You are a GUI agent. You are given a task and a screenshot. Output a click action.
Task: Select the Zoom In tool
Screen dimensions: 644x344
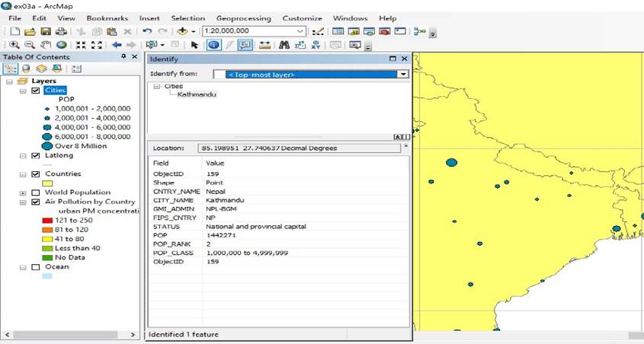14,45
